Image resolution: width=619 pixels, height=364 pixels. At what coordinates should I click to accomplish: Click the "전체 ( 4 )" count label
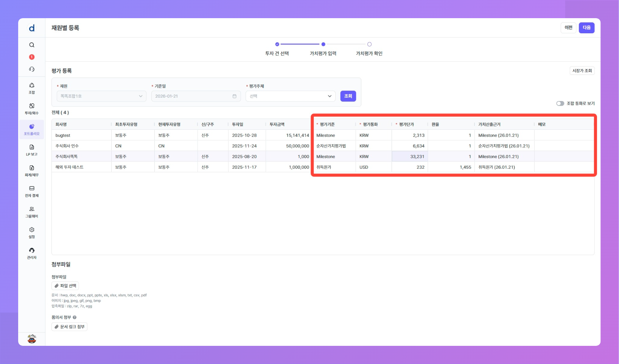coord(60,112)
